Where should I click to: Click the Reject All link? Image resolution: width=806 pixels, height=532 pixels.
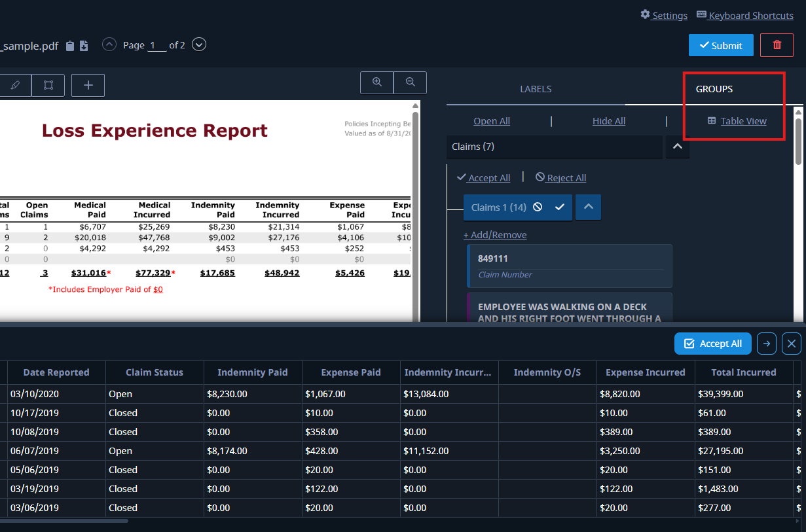560,178
